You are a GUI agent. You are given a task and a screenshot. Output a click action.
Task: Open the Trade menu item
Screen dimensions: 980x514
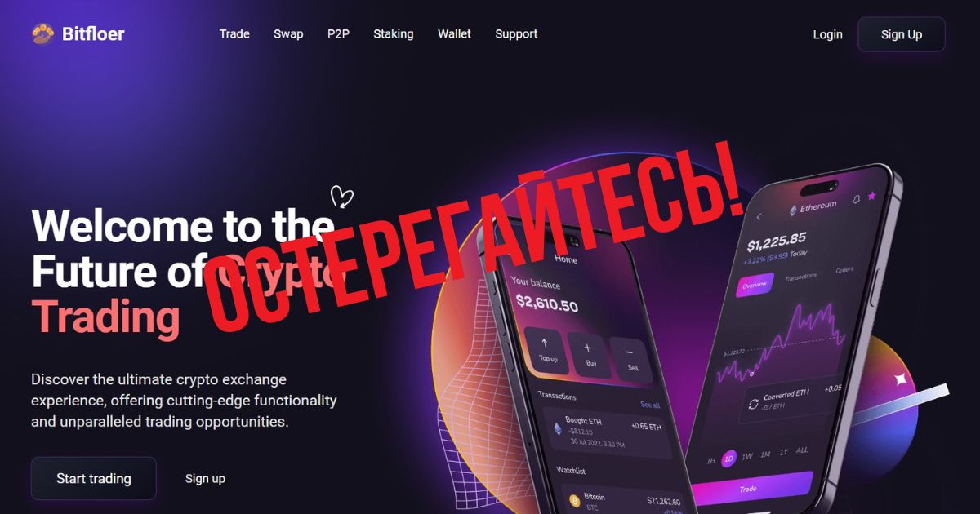click(x=234, y=34)
